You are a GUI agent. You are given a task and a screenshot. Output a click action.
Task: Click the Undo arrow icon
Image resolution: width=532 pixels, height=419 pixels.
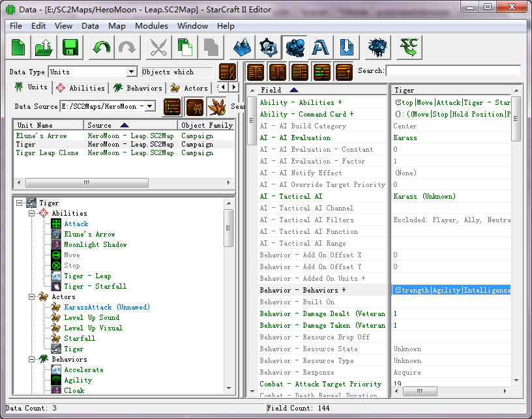tap(101, 47)
